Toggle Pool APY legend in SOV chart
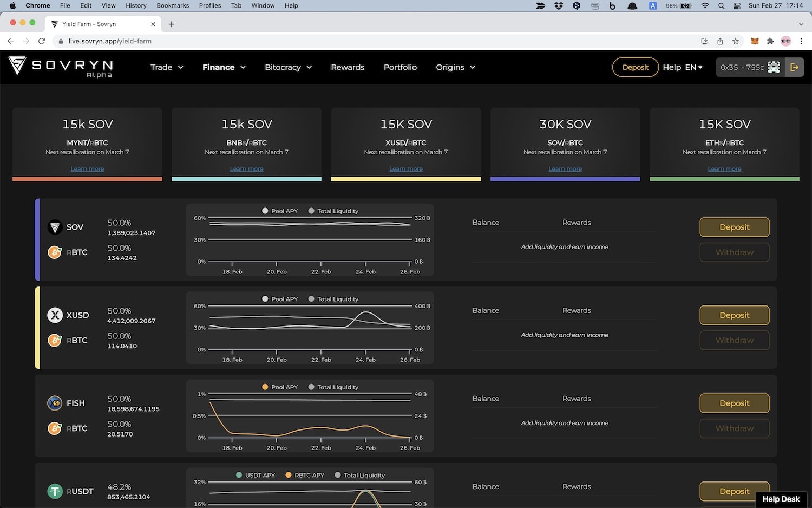This screenshot has width=812, height=508. pos(280,211)
